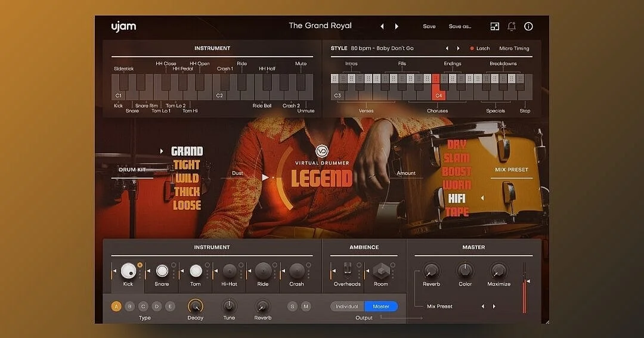Mute the instrument with M button
This screenshot has width=644, height=338.
[306, 306]
